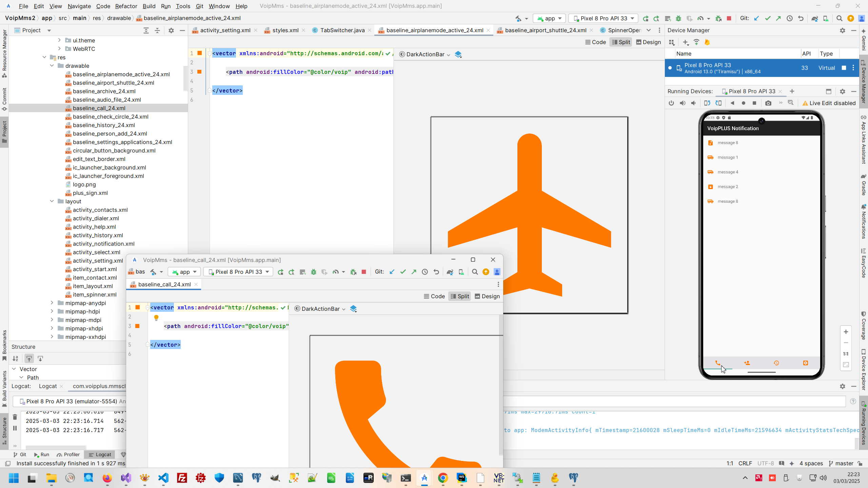Click Debug app bug icon

[x=678, y=18]
